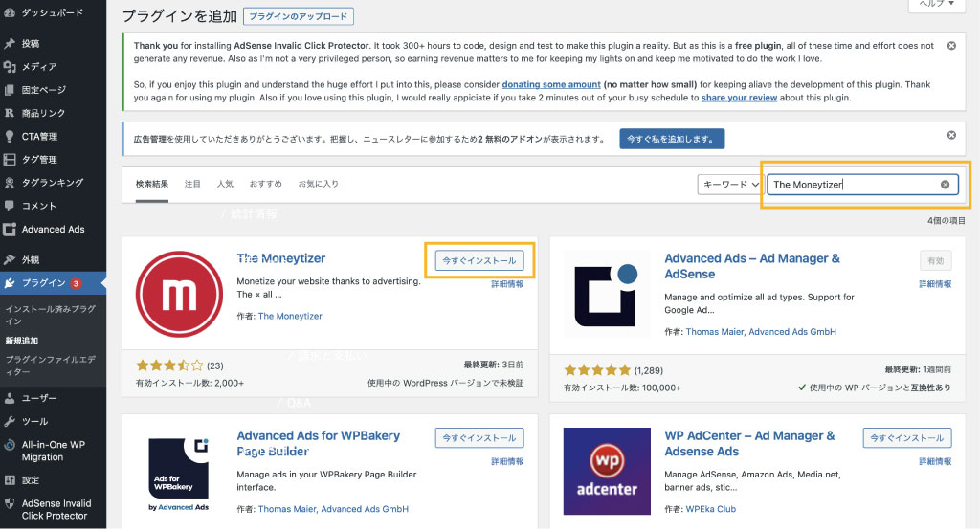
Task: Install The Moneytizer with 今すぐインストール
Action: click(479, 260)
